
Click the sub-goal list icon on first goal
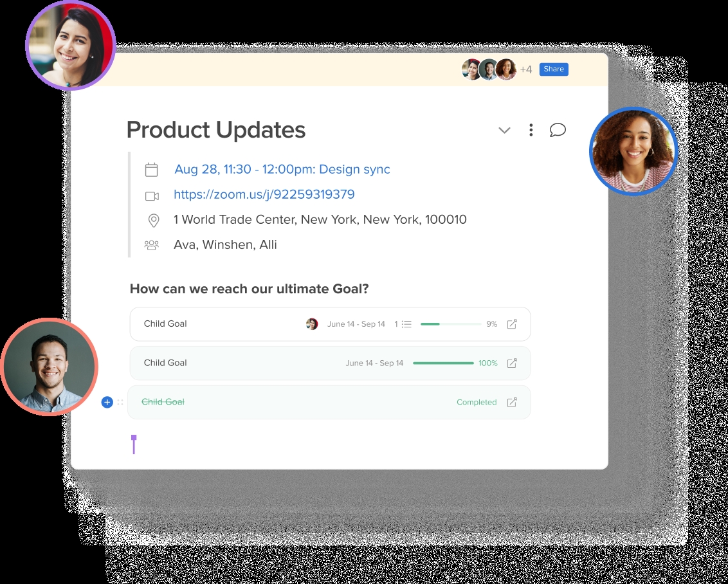[406, 324]
